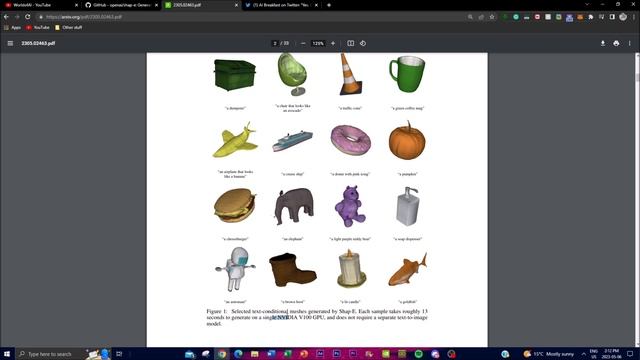Screen dimensions: 640x360
Task: Edit the PDF page number field
Action: [275, 43]
